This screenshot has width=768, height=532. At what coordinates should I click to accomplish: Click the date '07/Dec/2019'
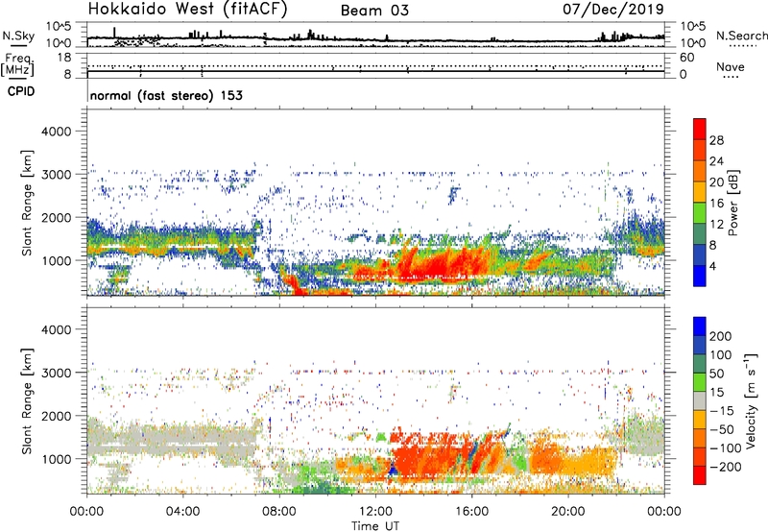pos(613,10)
